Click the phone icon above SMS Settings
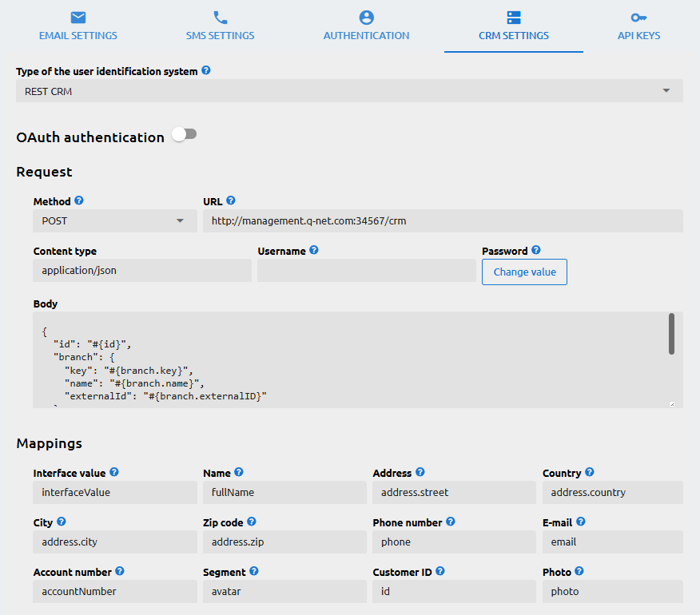 coord(219,16)
